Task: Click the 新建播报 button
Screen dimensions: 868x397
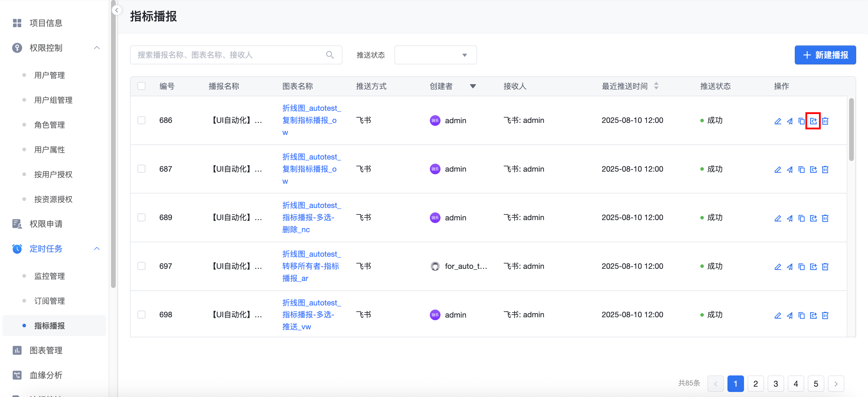Action: (825, 55)
